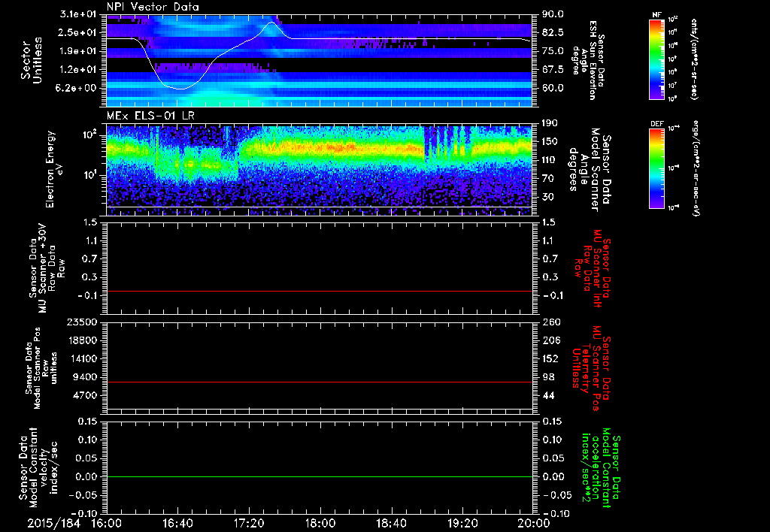Click the 1.9e+01 sector axis value
The width and height of the screenshot is (770, 532).
78,51
